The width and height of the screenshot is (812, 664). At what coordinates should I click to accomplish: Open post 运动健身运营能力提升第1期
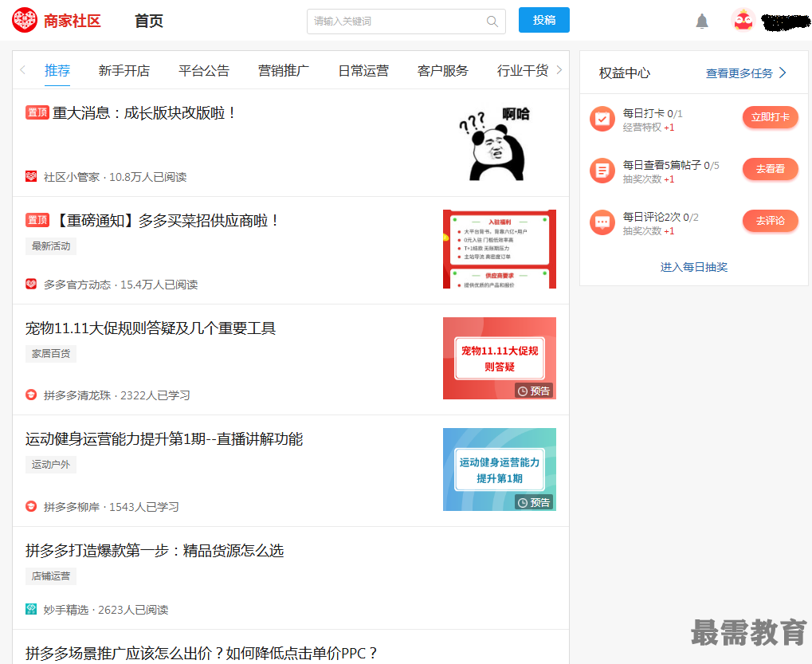point(164,439)
